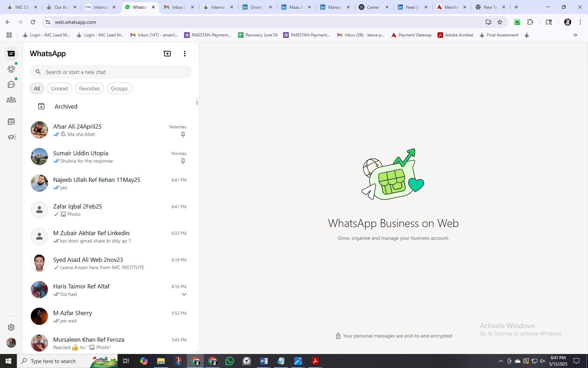
Task: Click Syed Asad Ali profile picture
Action: coord(39,263)
